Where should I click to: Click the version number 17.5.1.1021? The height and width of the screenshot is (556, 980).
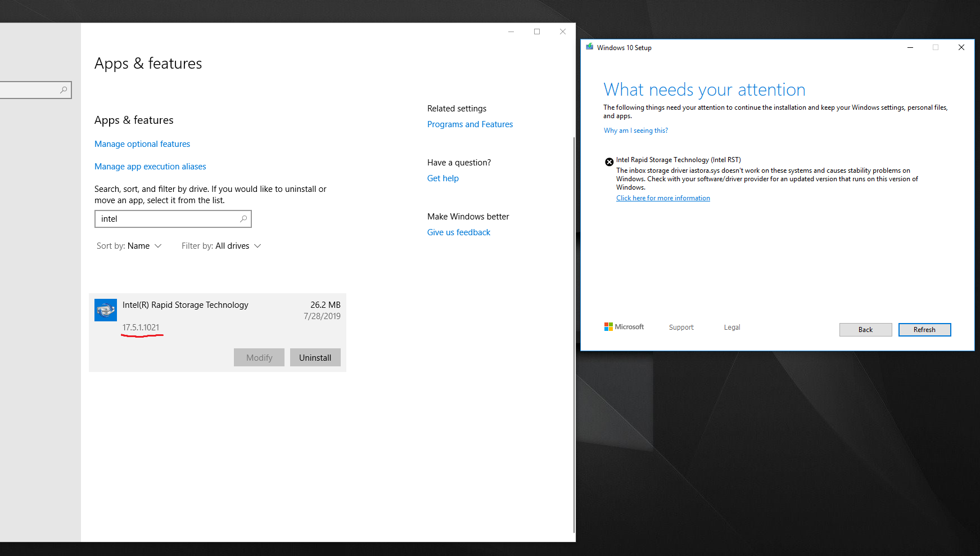pos(141,328)
